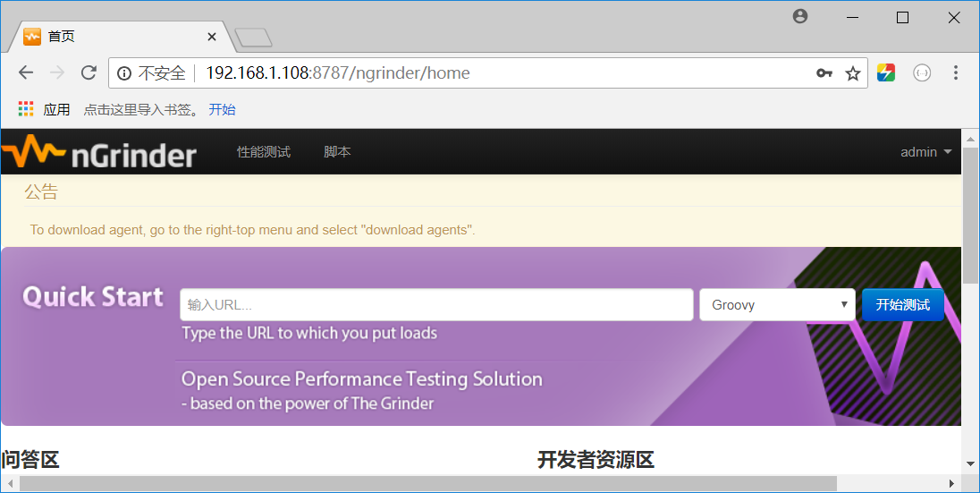The width and height of the screenshot is (980, 493).
Task: Click the horizontal scrollbar right arrow
Action: click(951, 484)
